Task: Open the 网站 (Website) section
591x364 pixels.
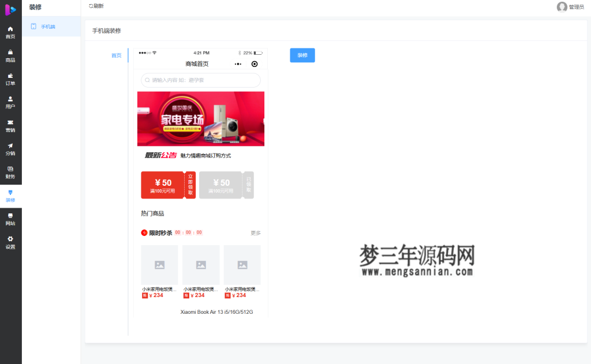Action: tap(10, 219)
